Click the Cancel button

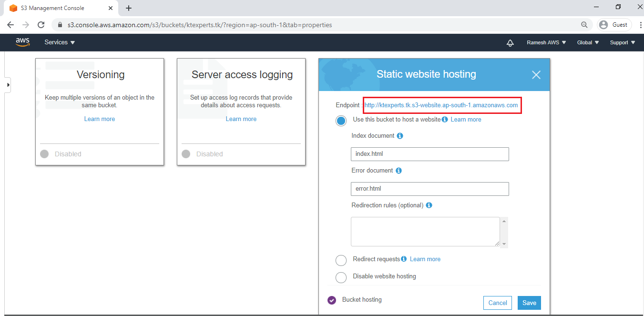(x=498, y=303)
